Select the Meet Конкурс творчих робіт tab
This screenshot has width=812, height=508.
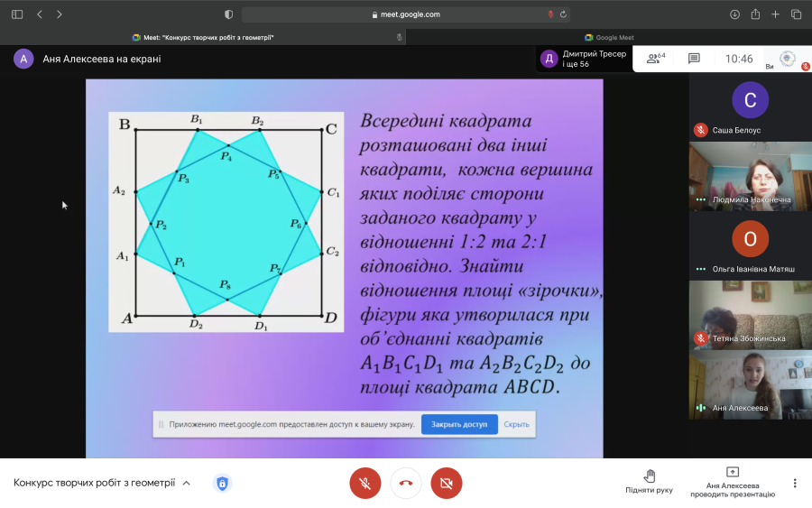point(203,37)
